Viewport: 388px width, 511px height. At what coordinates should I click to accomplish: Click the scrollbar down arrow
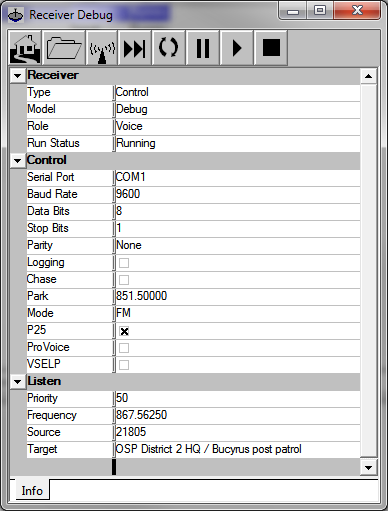tap(368, 467)
